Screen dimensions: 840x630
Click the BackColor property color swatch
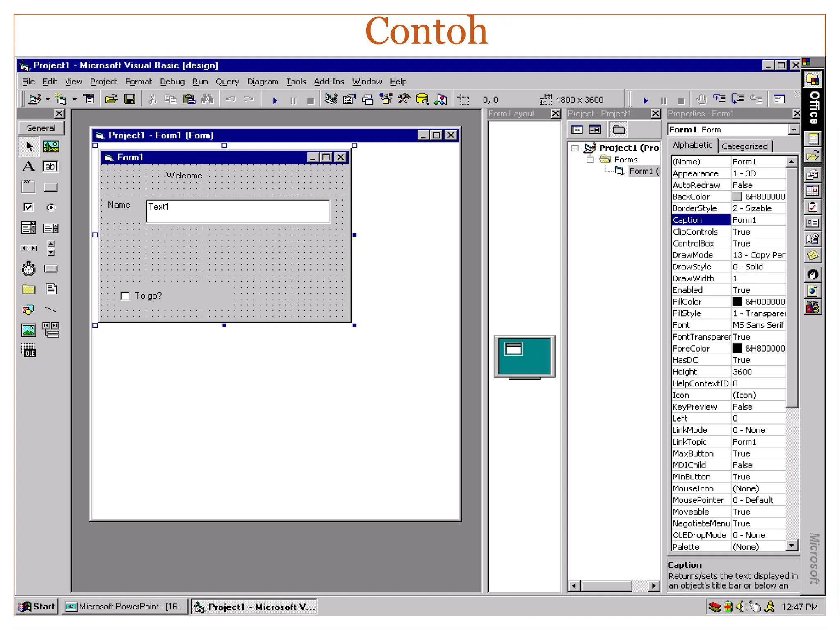[x=737, y=197]
